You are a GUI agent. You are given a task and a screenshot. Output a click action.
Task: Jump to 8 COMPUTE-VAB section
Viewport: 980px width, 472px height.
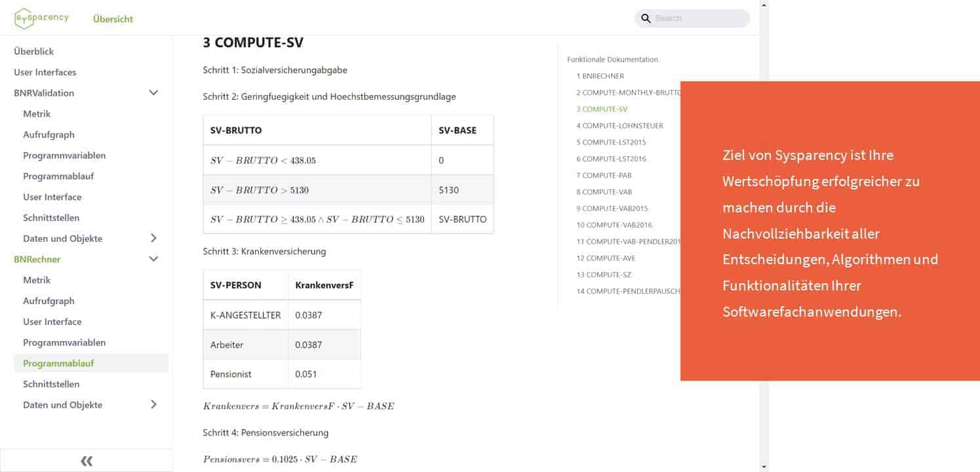click(x=604, y=191)
